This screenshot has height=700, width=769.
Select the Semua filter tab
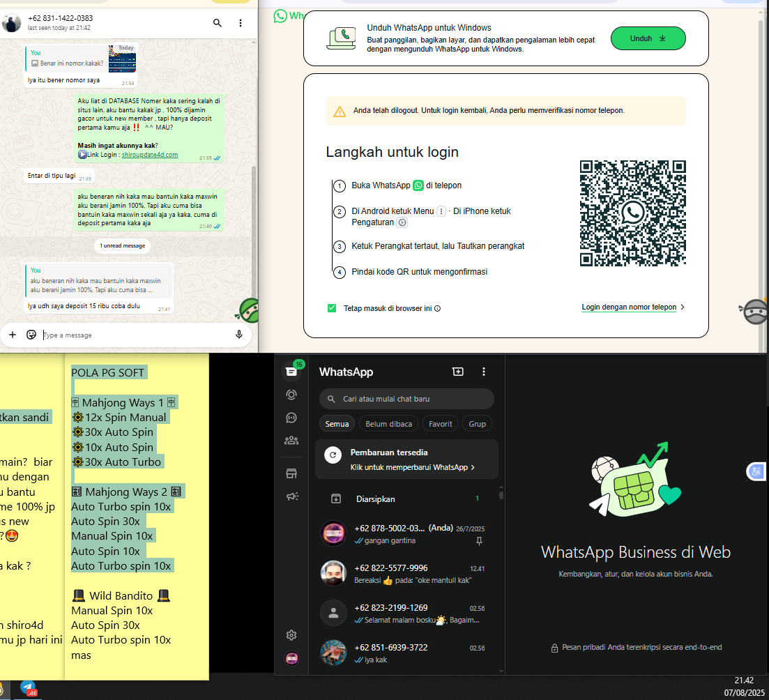(x=337, y=424)
